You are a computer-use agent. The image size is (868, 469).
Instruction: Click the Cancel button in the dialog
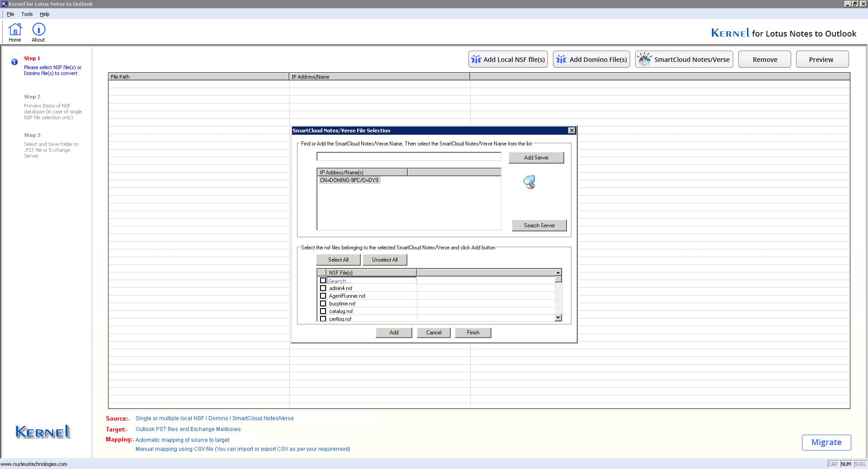pyautogui.click(x=434, y=333)
